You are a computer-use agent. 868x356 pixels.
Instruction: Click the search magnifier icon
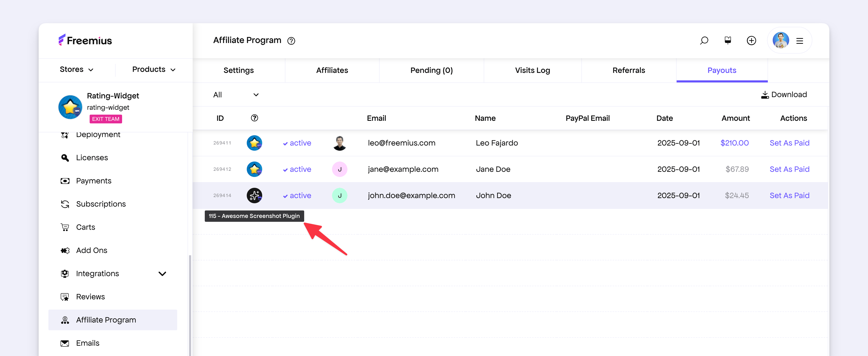tap(704, 40)
